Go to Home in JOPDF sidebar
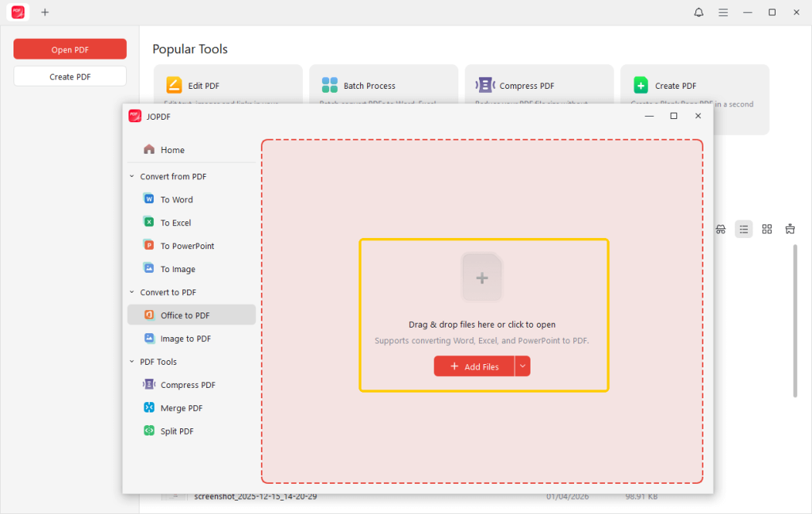The height and width of the screenshot is (514, 812). click(x=172, y=150)
